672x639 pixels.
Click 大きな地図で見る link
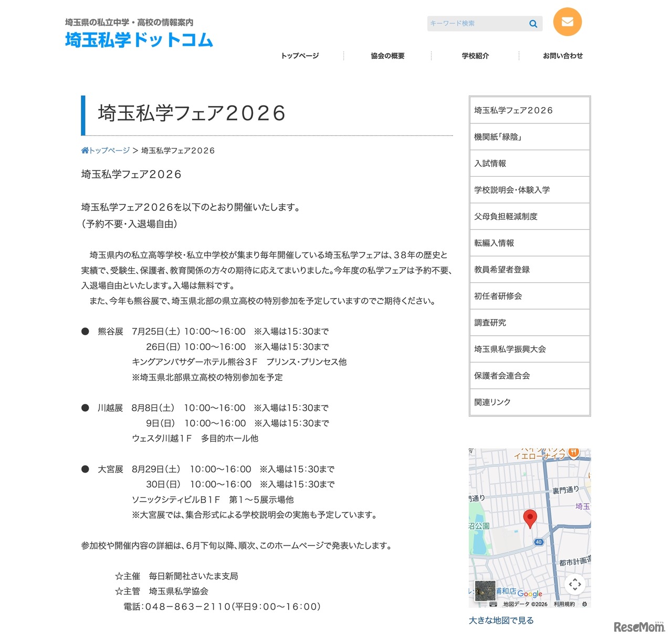point(501,621)
